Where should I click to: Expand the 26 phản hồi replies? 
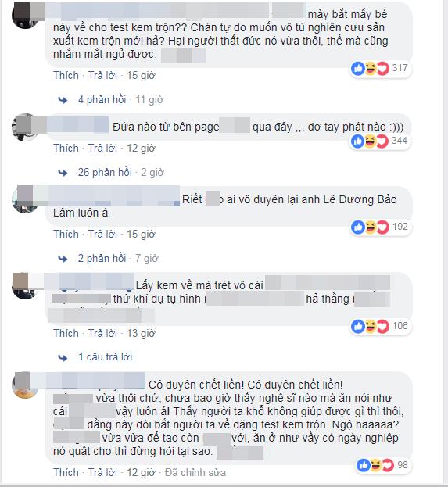(105, 173)
